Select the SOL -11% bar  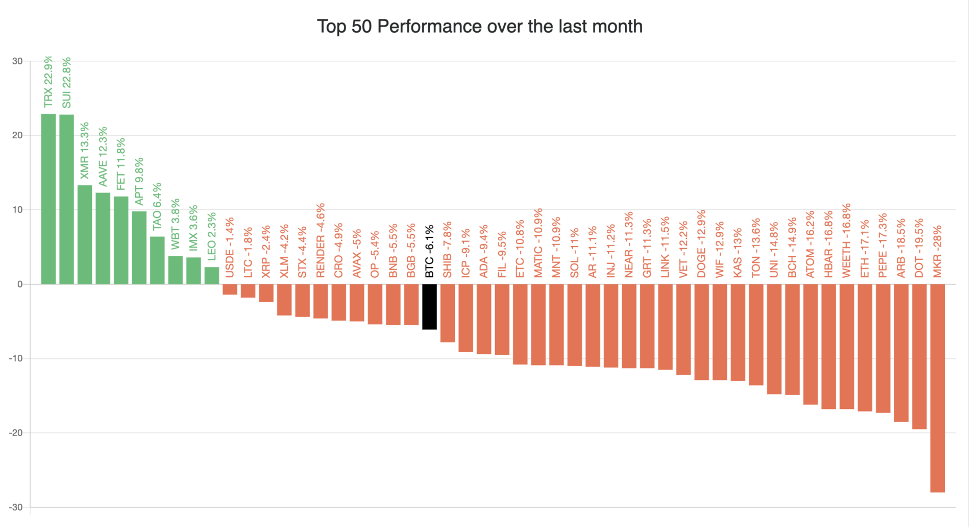(x=574, y=325)
